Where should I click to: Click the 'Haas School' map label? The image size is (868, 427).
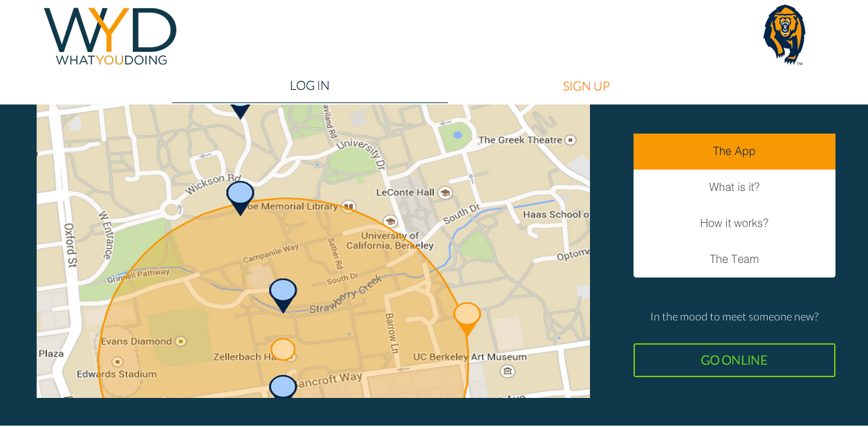pyautogui.click(x=555, y=215)
